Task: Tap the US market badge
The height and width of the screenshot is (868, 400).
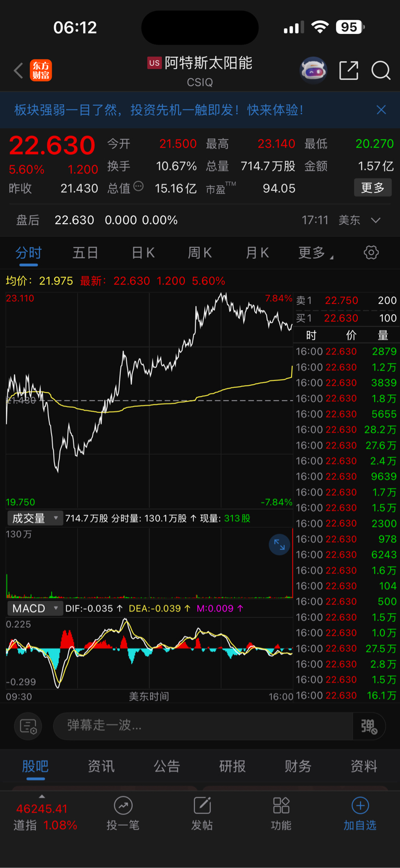Action: click(154, 63)
